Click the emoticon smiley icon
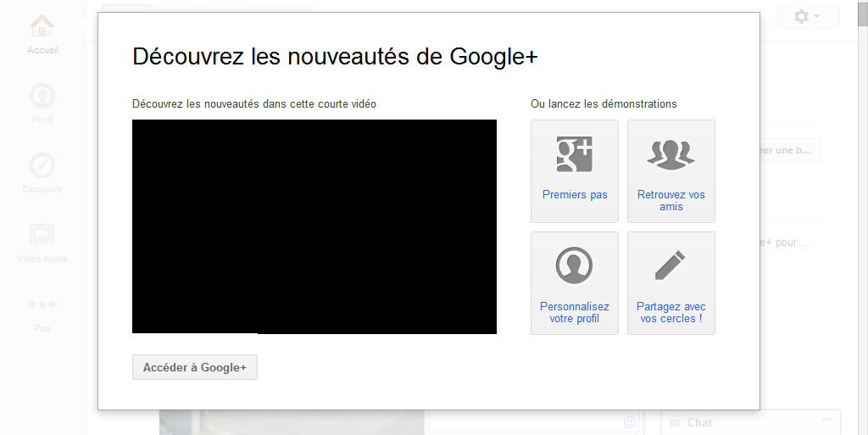The width and height of the screenshot is (868, 435). click(630, 422)
